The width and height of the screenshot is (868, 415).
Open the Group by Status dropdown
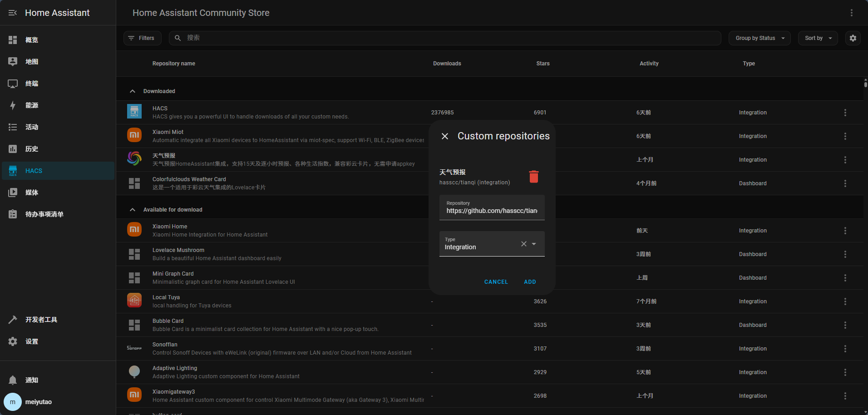(x=759, y=38)
